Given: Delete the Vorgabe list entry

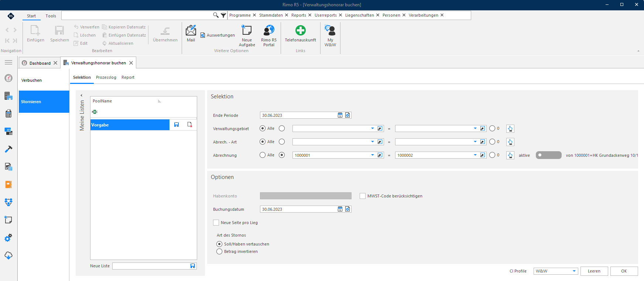Looking at the screenshot, I should point(190,125).
